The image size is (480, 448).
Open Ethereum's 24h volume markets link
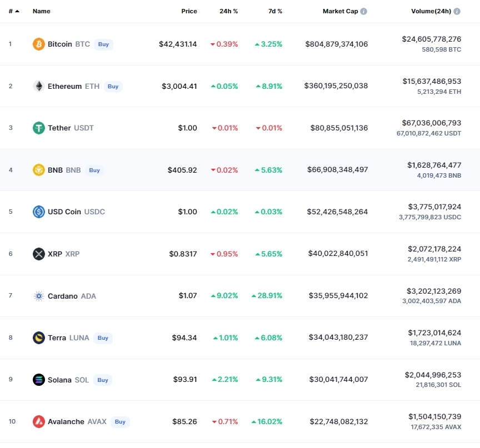[x=432, y=82]
